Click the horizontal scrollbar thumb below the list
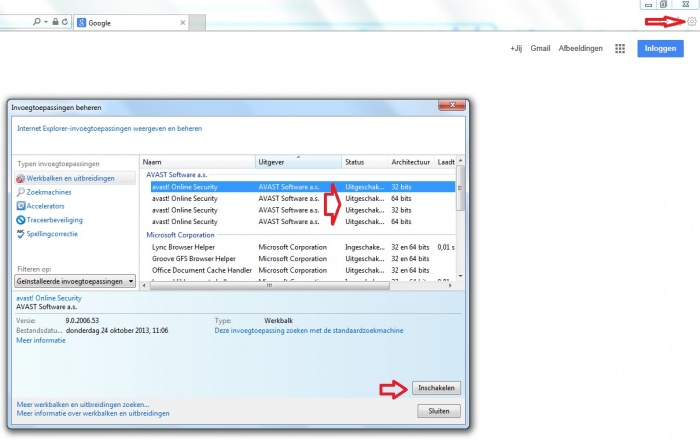Screen dimensions: 700x440 click(270, 286)
